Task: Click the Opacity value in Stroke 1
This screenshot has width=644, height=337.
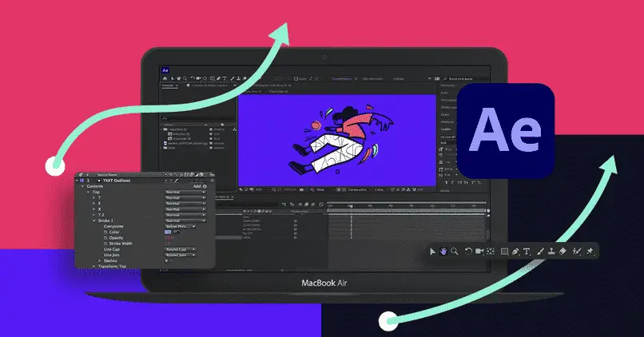Action: coord(169,238)
